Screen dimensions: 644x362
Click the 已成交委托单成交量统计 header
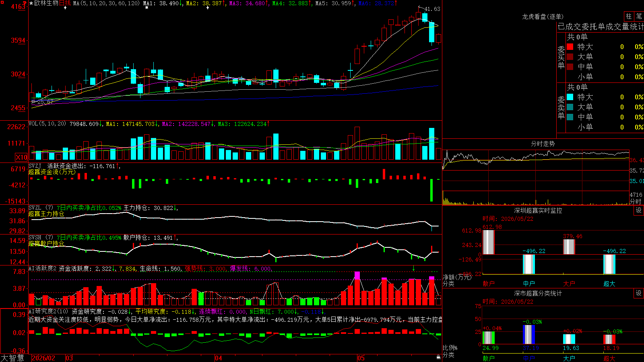[x=601, y=27]
